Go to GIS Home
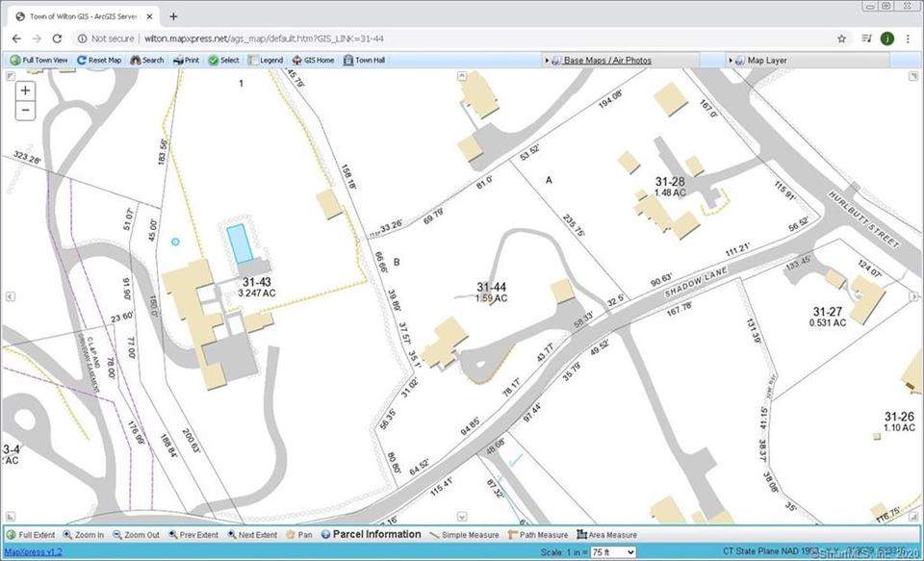 click(313, 60)
